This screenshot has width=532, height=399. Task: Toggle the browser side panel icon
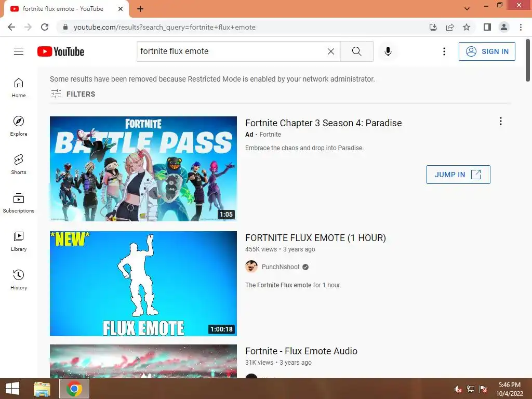click(487, 27)
